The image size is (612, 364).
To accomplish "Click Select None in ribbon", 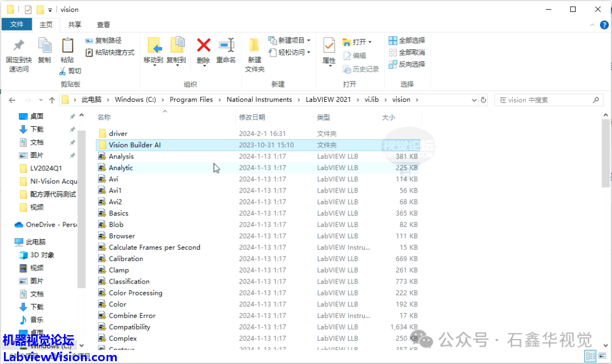I will tap(407, 53).
